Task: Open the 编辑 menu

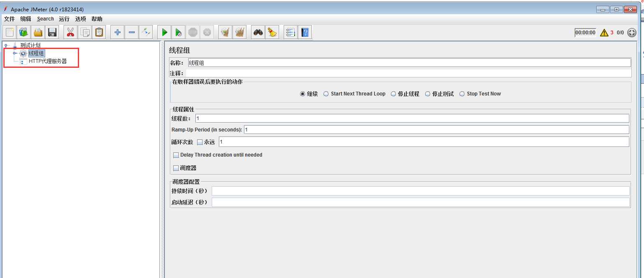Action: click(x=26, y=19)
